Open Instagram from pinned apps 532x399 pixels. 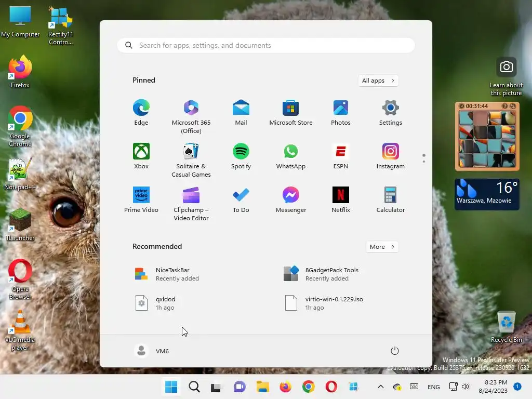click(x=391, y=156)
